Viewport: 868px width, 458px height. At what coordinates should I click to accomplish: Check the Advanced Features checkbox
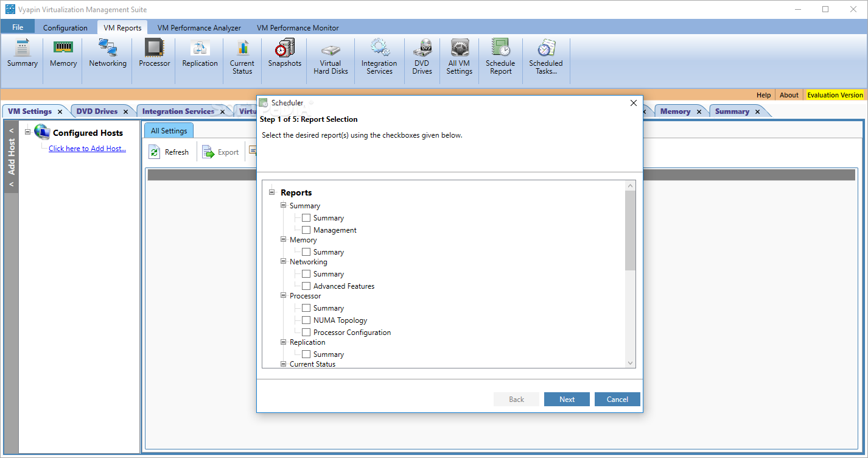coord(306,286)
